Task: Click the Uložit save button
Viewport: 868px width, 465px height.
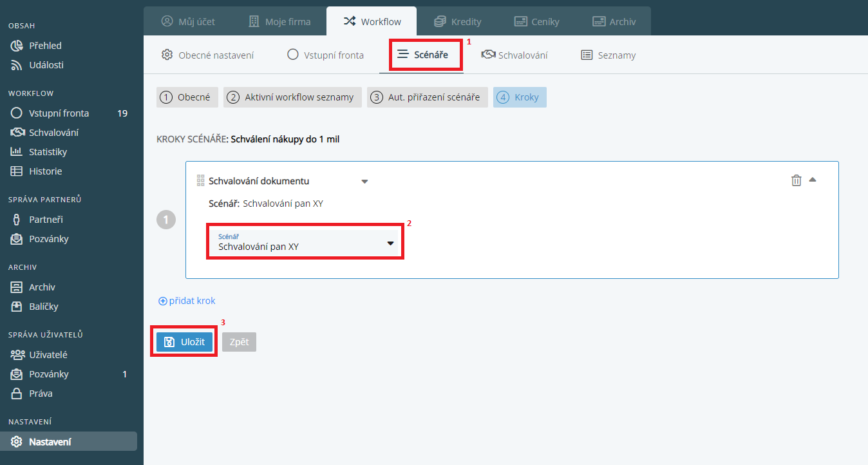Action: click(184, 342)
